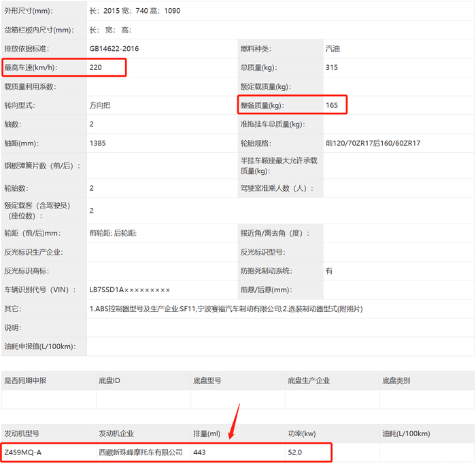Select the 防抱死制动系统 value 有

329,271
